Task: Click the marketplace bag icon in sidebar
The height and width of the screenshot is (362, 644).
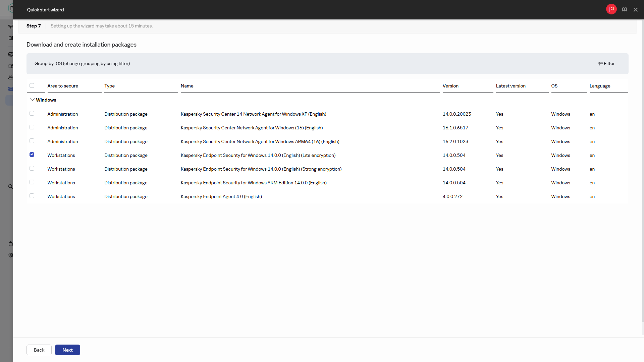Action: (11, 244)
